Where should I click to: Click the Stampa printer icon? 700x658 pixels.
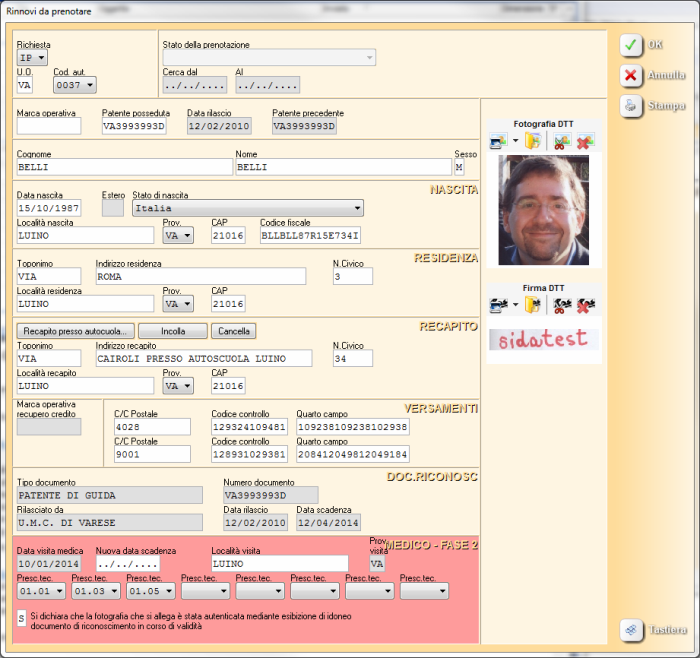pos(630,105)
